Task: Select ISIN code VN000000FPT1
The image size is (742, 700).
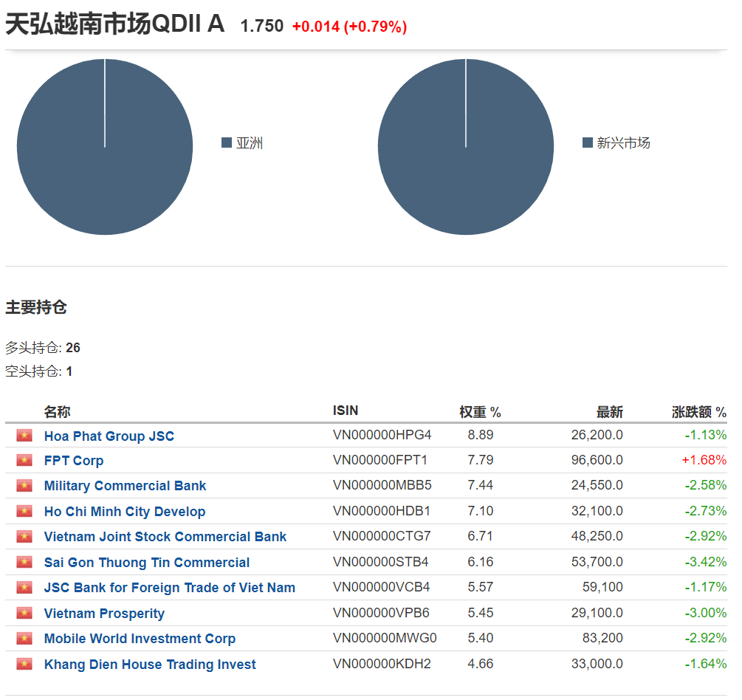Action: [x=380, y=460]
